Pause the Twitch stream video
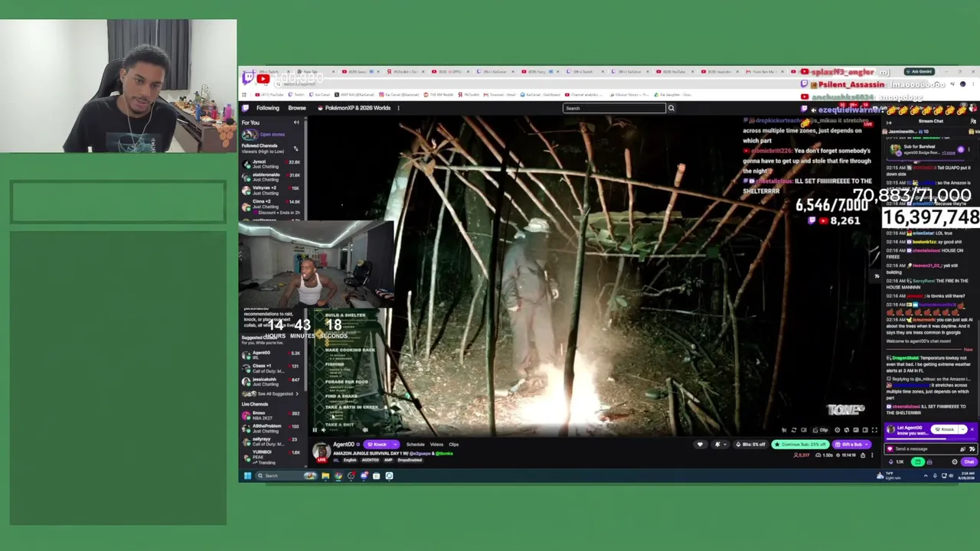Viewport: 980px width, 551px height. tap(314, 430)
